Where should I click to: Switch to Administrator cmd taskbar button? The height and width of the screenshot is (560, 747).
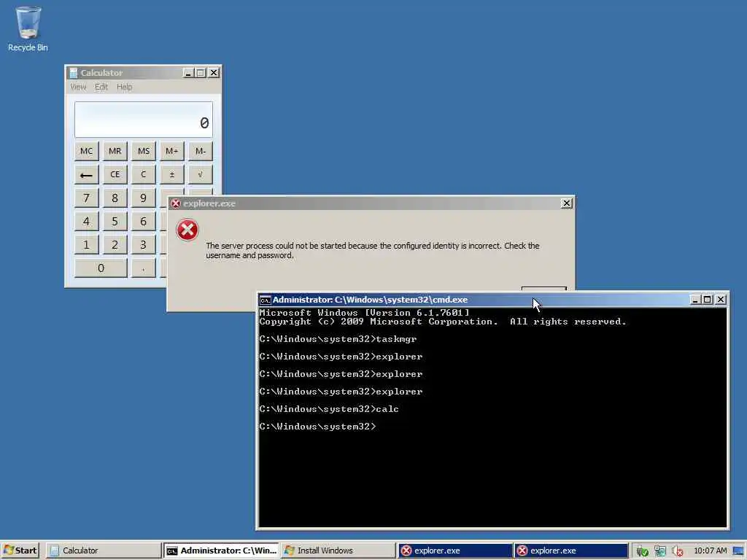pyautogui.click(x=221, y=551)
